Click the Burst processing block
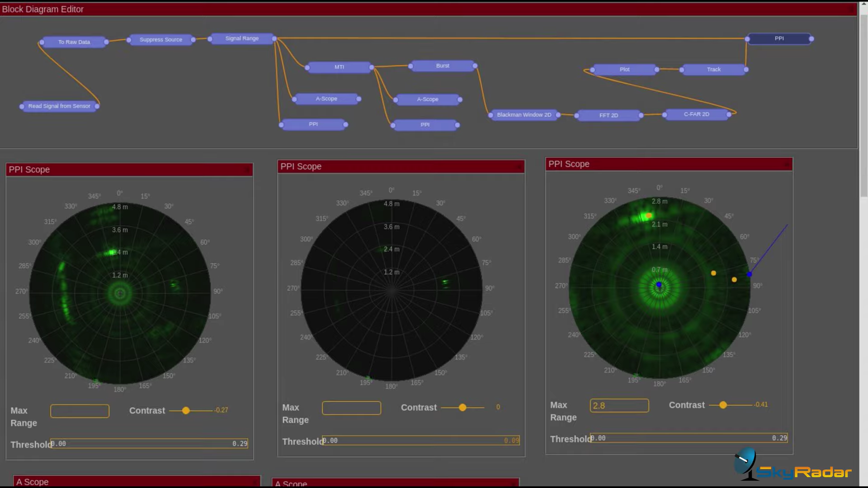 [443, 66]
